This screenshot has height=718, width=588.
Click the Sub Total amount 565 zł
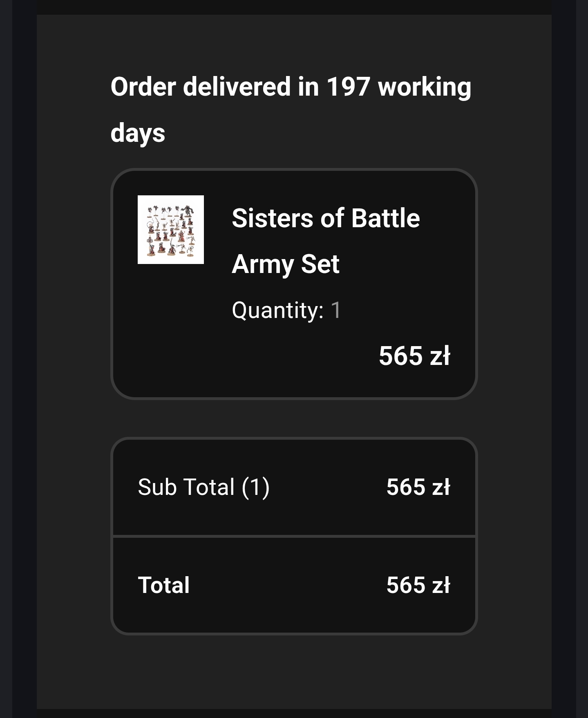418,487
